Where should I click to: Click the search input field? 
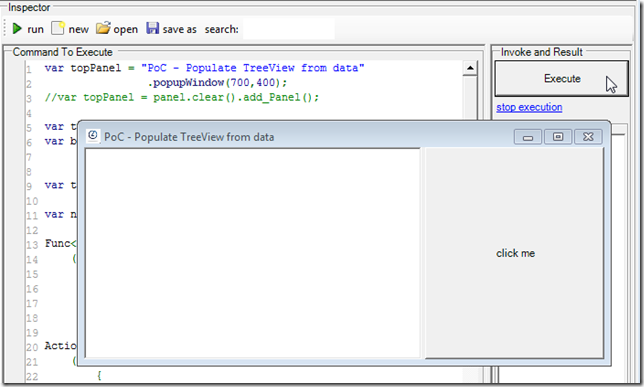[288, 29]
